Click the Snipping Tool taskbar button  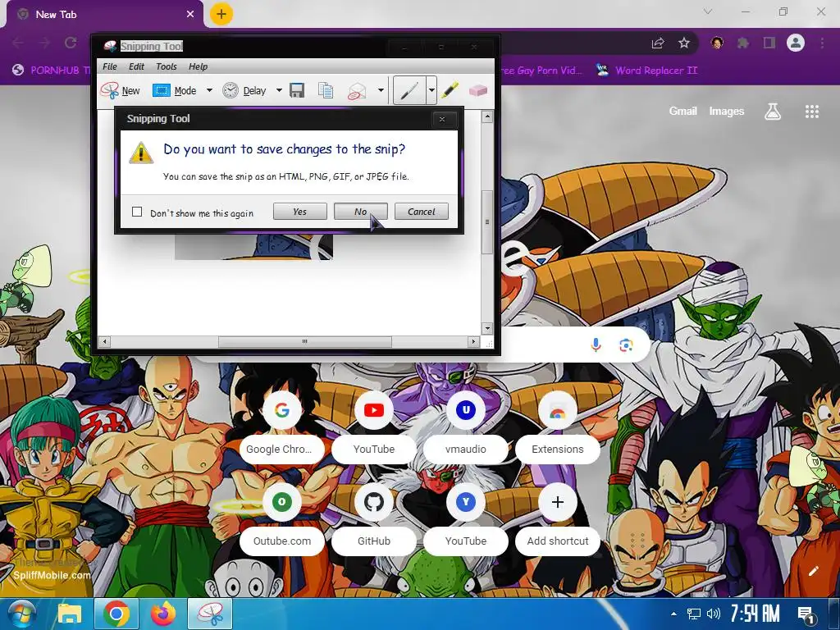[x=210, y=614]
